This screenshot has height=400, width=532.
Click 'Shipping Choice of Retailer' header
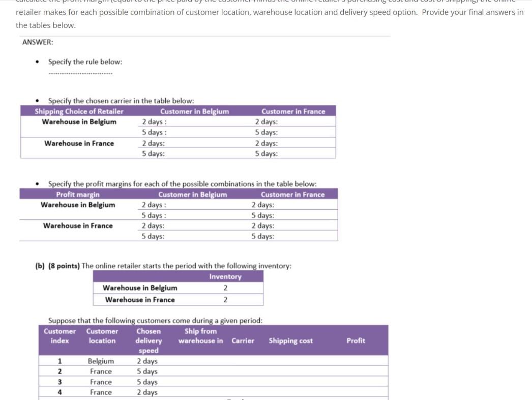(79, 111)
